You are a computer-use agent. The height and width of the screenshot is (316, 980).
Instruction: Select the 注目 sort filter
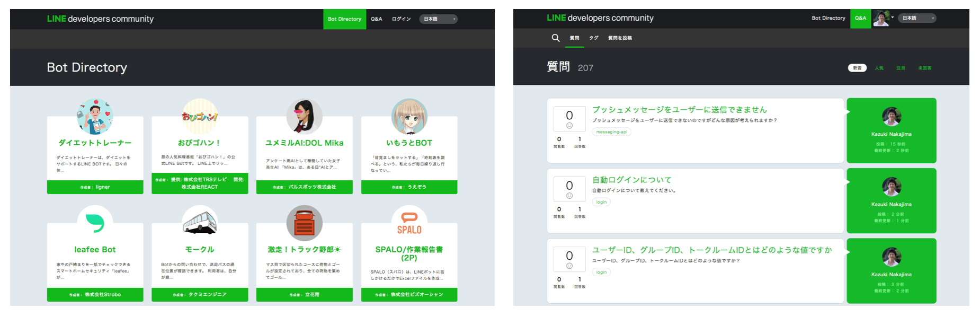point(901,68)
